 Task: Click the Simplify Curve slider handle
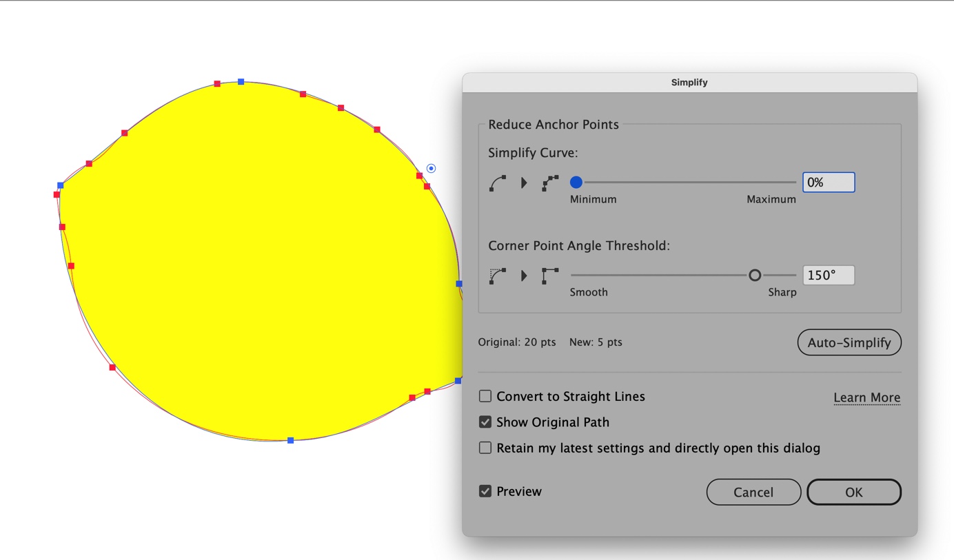click(576, 183)
